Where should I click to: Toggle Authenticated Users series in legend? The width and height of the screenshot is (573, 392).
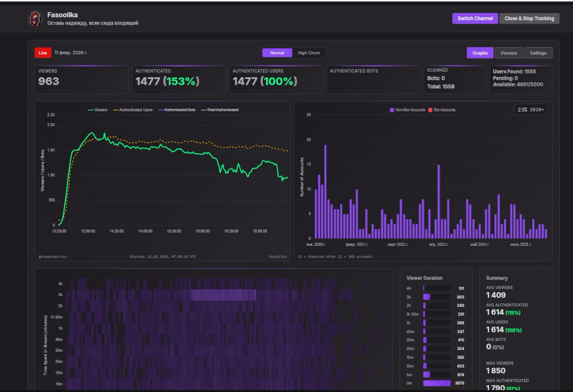coord(133,110)
